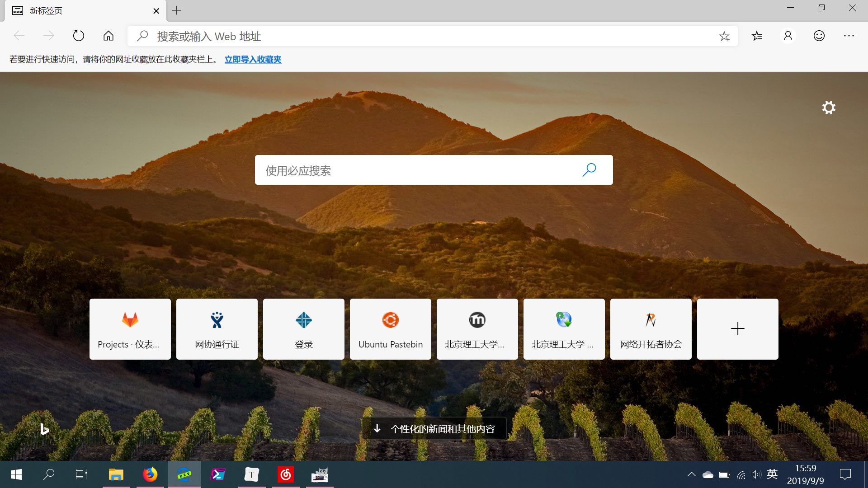Send feedback with smiley icon
Viewport: 868px width, 488px height.
tap(819, 36)
